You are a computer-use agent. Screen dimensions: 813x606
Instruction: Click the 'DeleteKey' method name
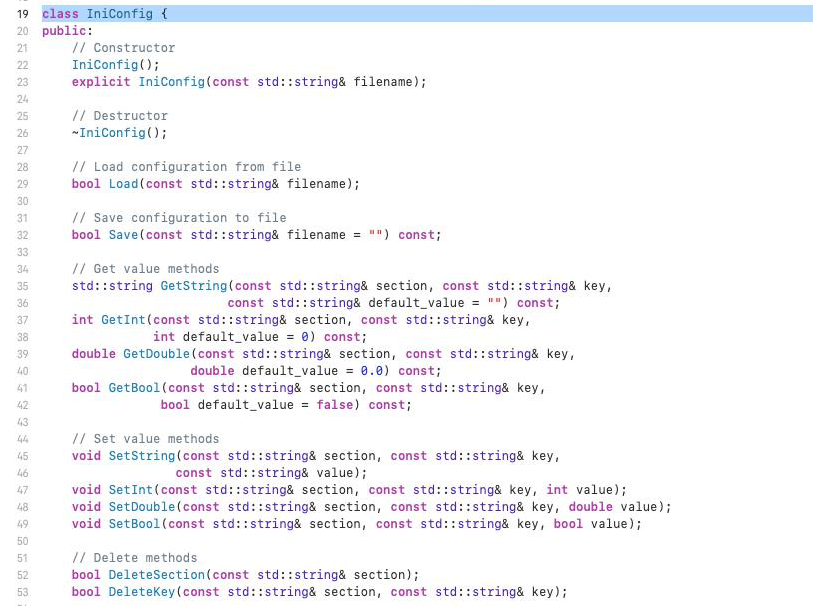[x=142, y=593]
